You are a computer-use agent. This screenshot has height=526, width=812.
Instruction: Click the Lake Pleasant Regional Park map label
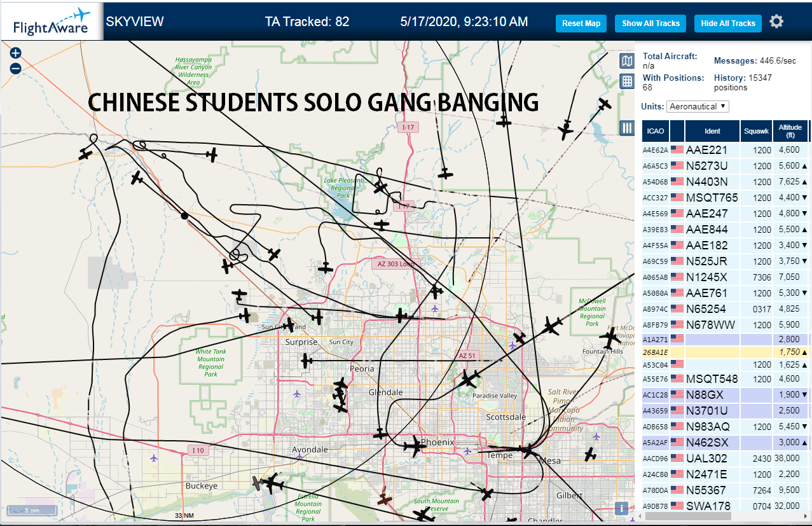click(x=343, y=188)
